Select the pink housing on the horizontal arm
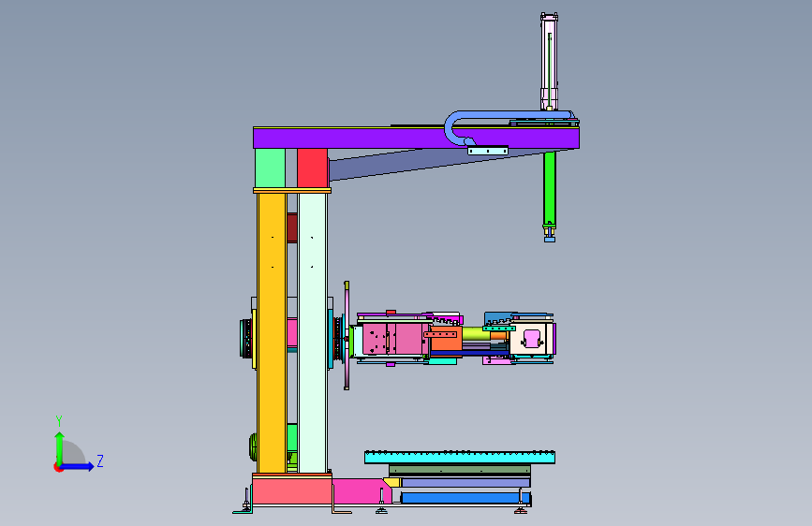 click(395, 339)
